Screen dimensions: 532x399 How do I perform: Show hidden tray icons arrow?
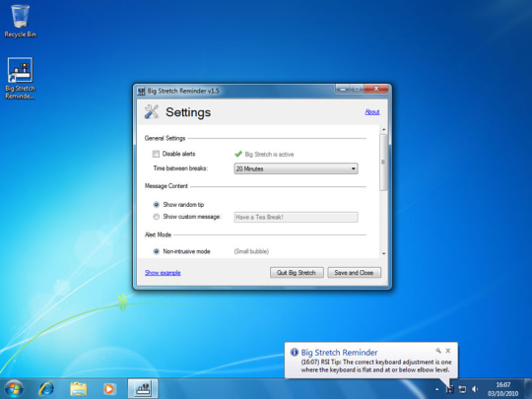coord(437,389)
